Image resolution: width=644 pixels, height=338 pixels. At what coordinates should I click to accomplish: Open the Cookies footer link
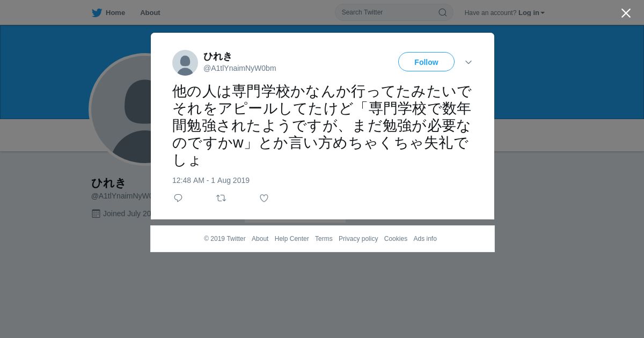click(x=396, y=239)
